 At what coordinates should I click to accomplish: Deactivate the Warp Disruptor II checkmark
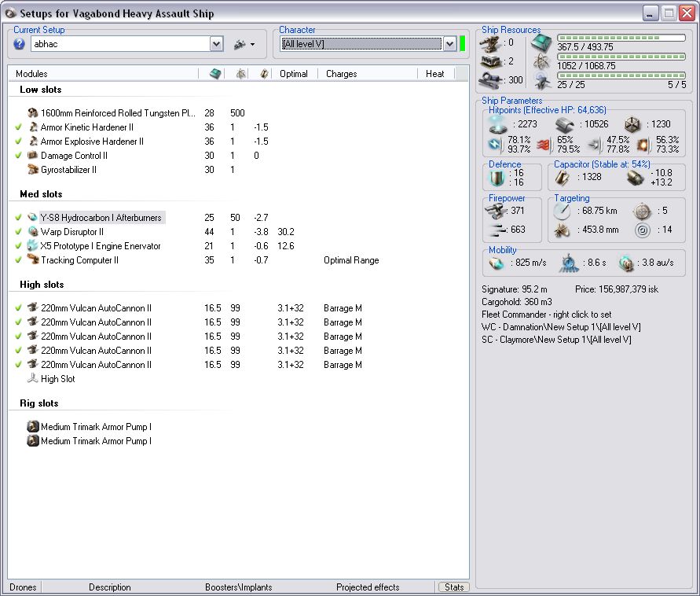(19, 232)
